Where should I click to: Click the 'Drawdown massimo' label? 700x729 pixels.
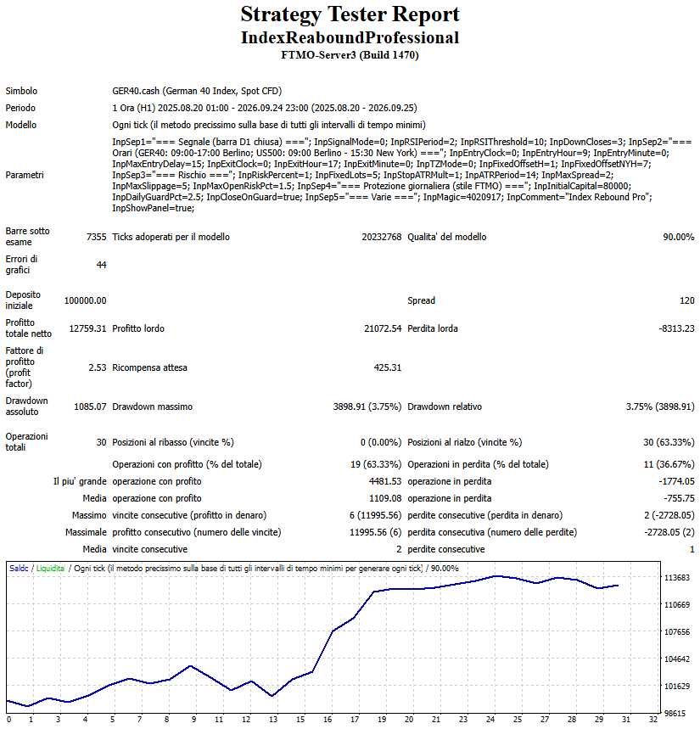[153, 407]
